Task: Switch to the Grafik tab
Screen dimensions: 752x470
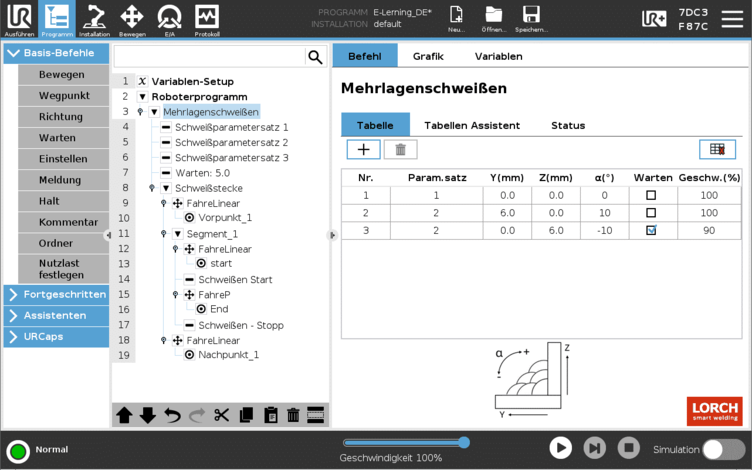Action: point(428,56)
